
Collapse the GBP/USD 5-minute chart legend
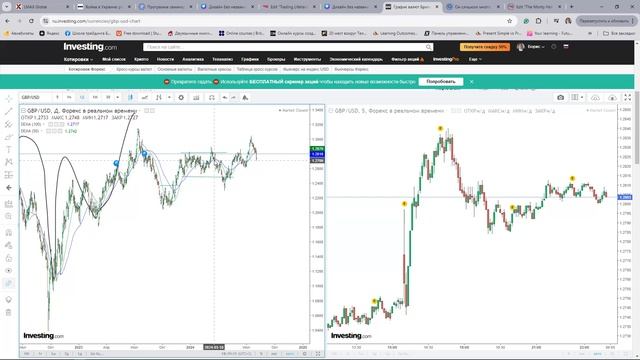331,111
